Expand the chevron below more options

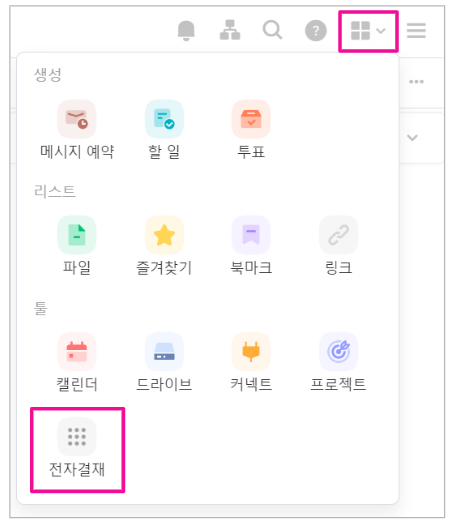pos(412,138)
